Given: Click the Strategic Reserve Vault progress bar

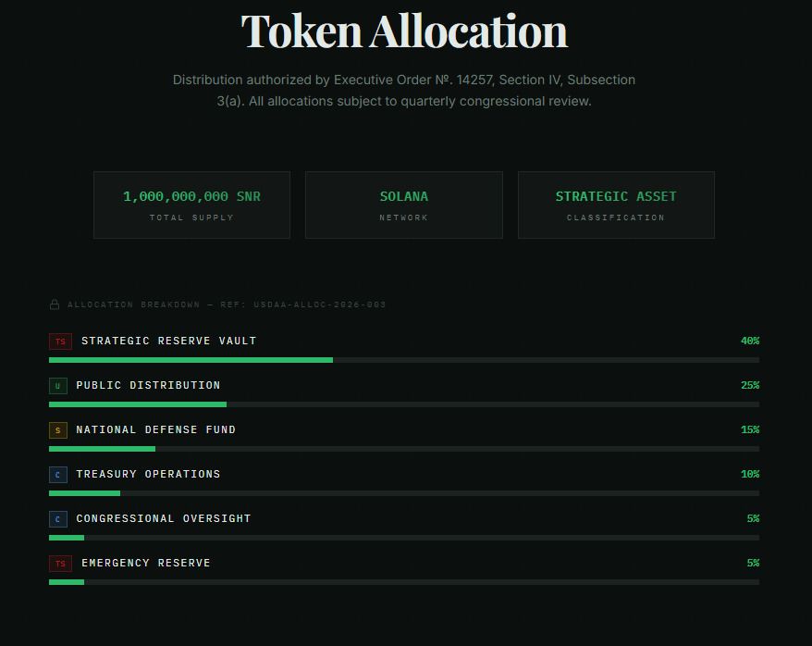Looking at the screenshot, I should click(x=403, y=360).
